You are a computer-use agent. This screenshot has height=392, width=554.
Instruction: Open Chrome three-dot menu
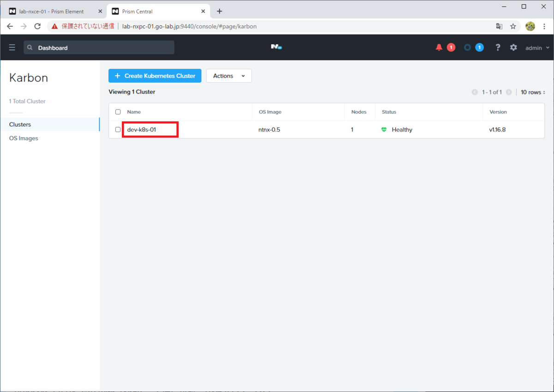[545, 26]
